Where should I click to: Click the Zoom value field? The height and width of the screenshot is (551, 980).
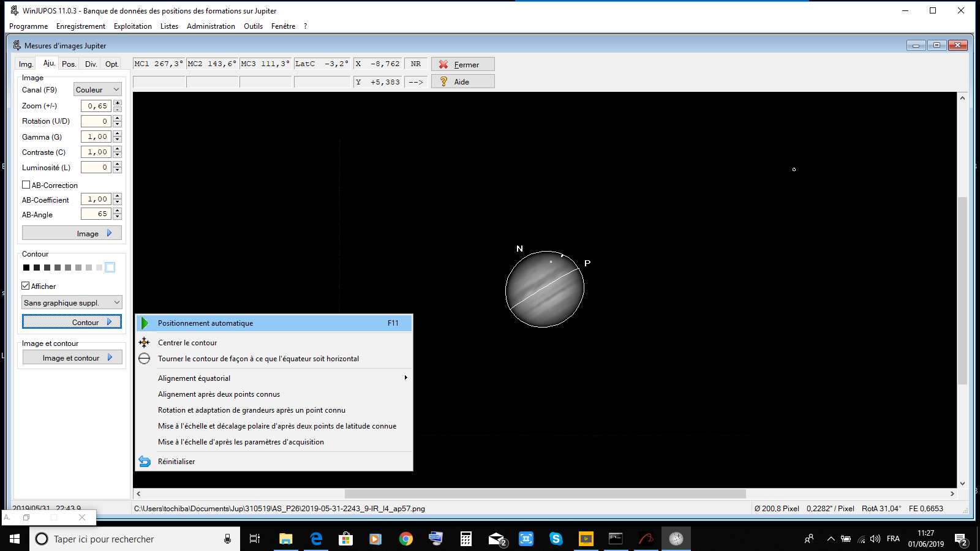click(96, 106)
